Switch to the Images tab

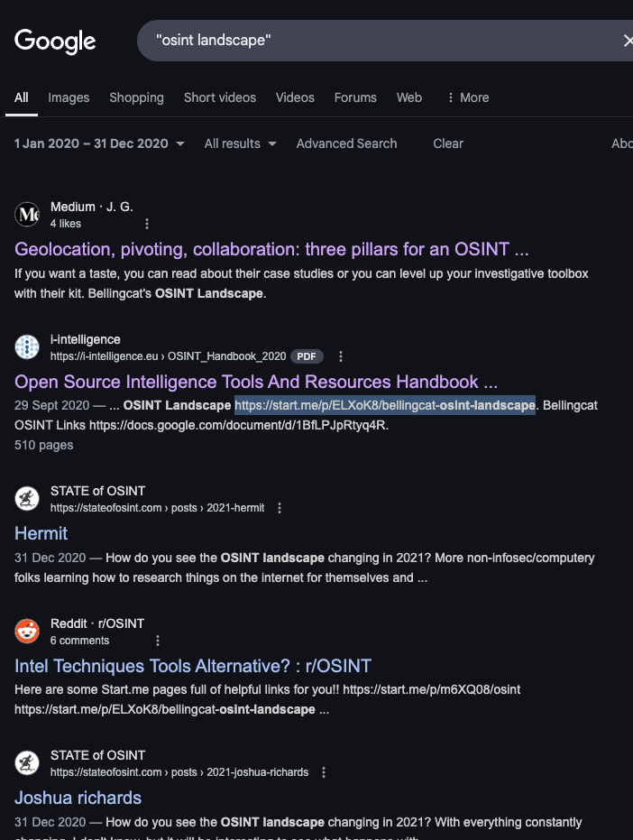(69, 97)
